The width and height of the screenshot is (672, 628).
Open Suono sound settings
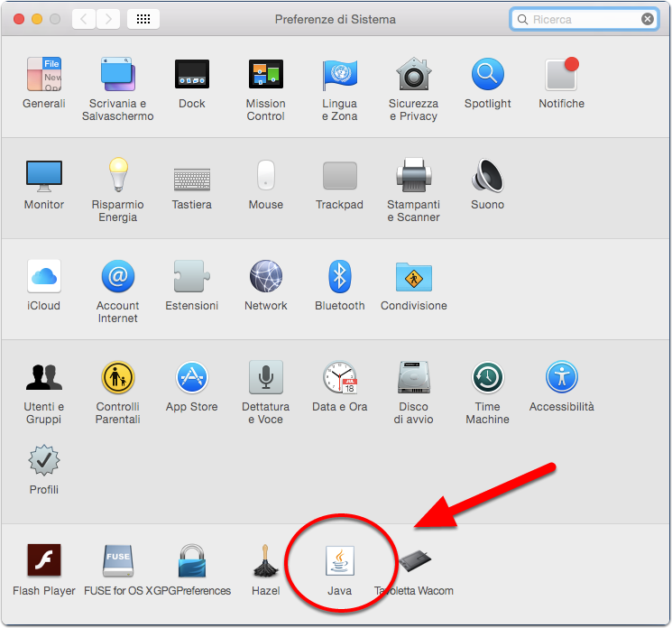488,175
